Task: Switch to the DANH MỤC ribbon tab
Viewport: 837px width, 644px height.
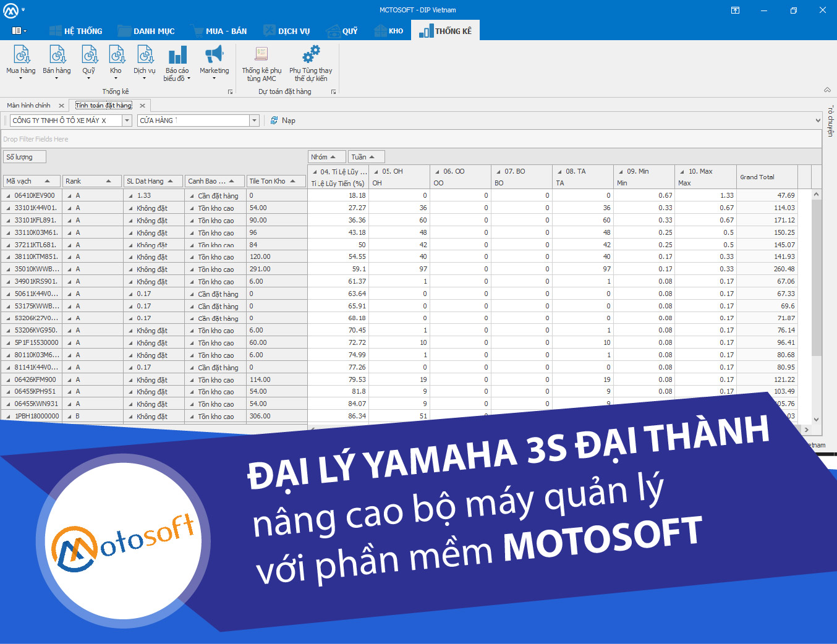Action: pos(147,30)
